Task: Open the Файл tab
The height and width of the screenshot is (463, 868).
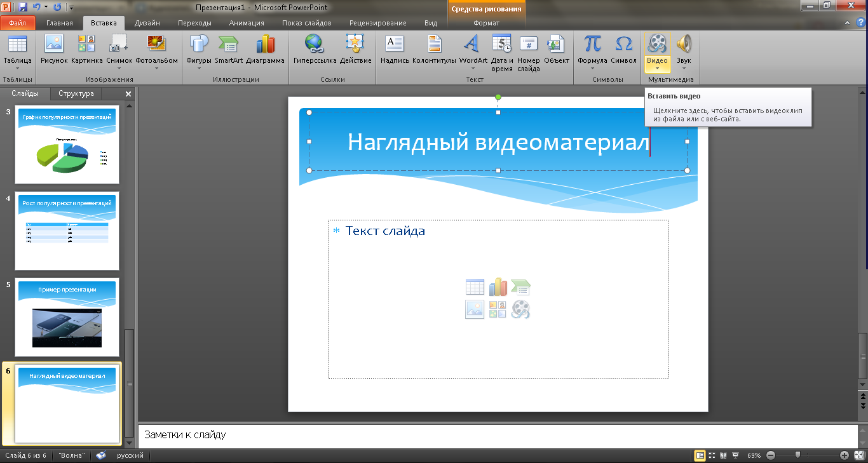Action: pyautogui.click(x=18, y=23)
